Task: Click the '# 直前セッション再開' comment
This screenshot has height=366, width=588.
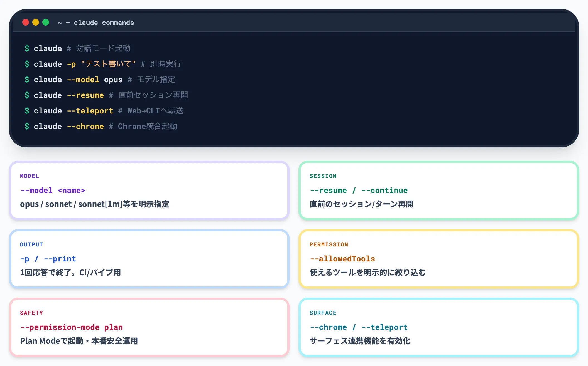Action: tap(148, 95)
